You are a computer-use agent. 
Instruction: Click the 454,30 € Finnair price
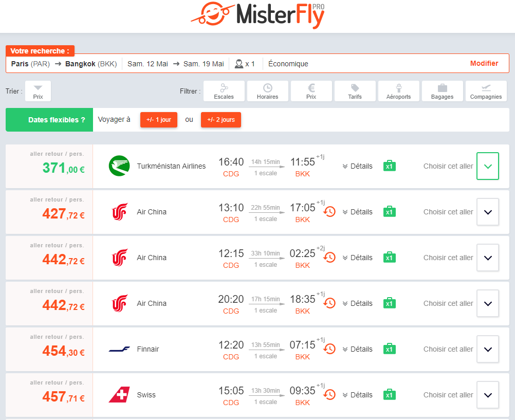tap(63, 351)
